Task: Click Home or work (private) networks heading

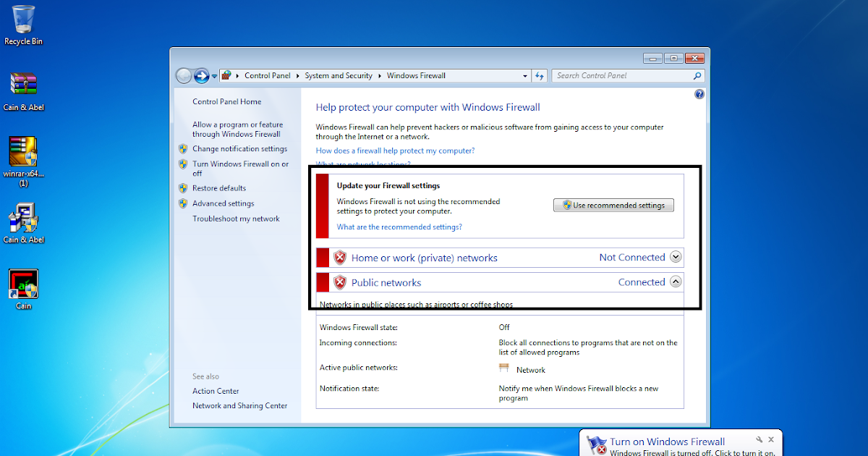Action: coord(425,258)
